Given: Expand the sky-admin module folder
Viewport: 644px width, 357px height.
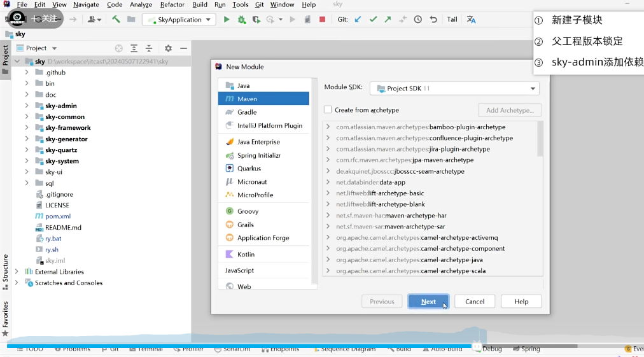Looking at the screenshot, I should [27, 106].
